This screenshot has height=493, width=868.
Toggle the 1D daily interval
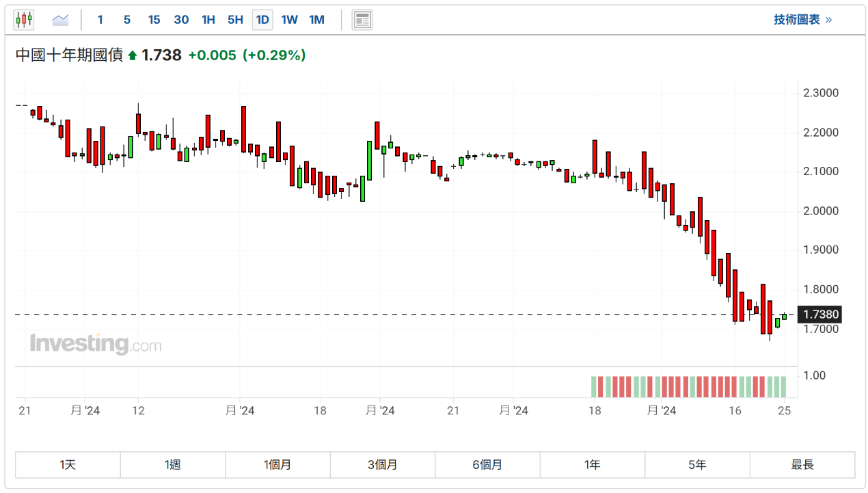(262, 20)
